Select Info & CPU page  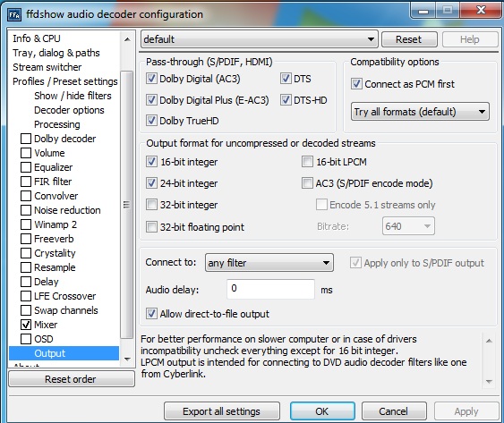[x=37, y=38]
